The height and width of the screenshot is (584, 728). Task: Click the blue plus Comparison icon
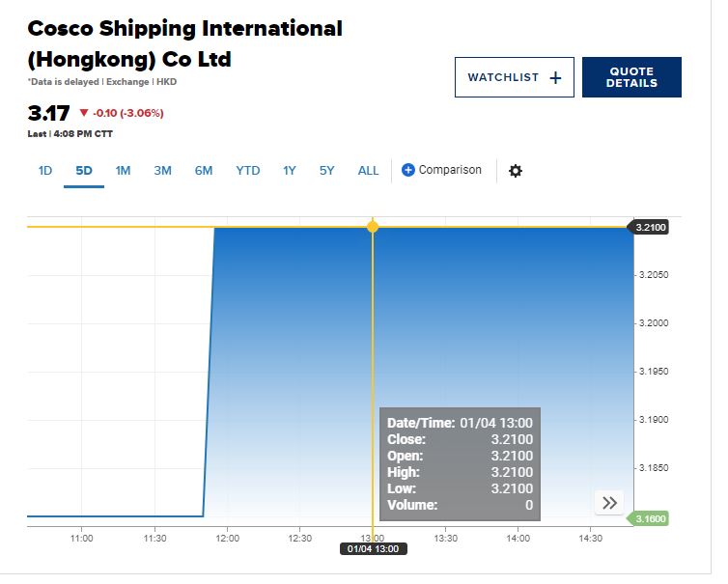point(407,170)
